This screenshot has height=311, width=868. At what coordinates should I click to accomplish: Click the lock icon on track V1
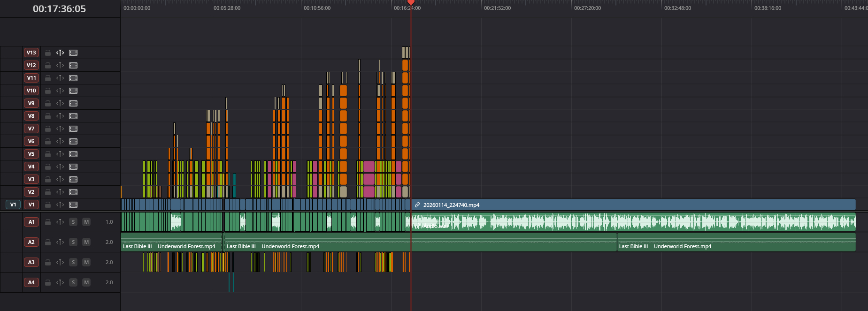tap(48, 205)
